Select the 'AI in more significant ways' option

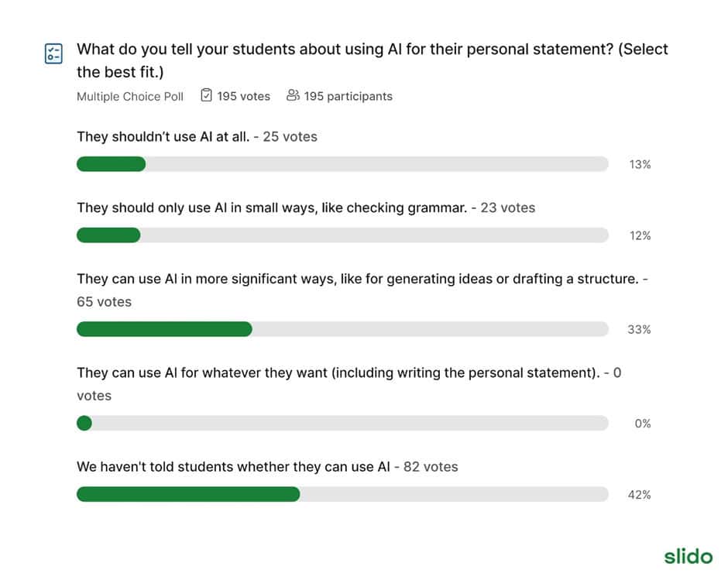pos(362,290)
